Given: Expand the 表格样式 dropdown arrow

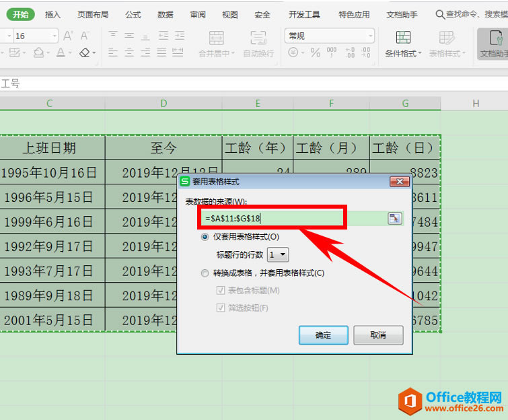Looking at the screenshot, I should click(464, 53).
